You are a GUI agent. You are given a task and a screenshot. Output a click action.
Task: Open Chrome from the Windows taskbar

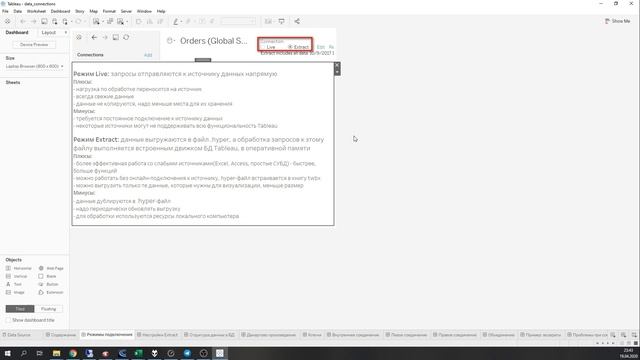tap(73, 353)
